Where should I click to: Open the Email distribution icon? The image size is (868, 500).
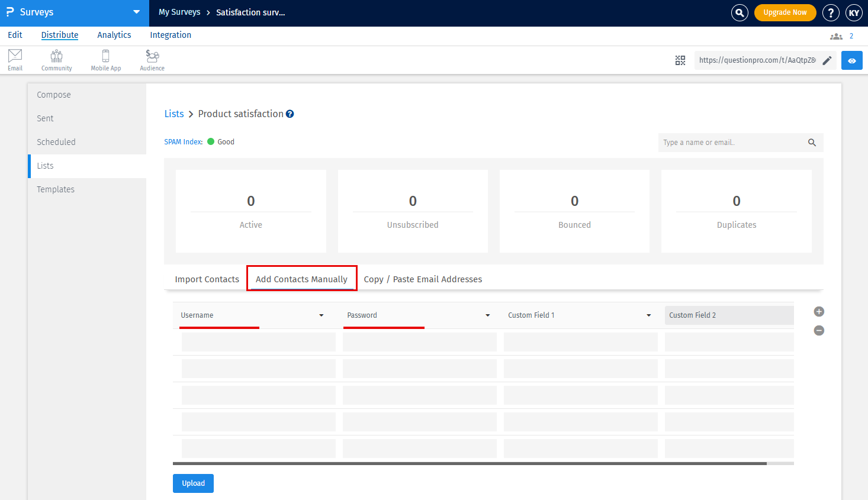[x=15, y=60]
